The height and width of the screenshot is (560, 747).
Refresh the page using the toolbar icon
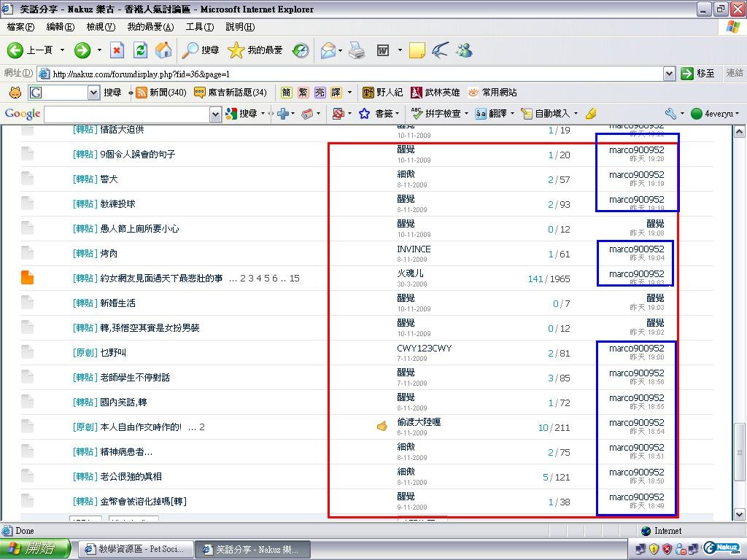[140, 50]
